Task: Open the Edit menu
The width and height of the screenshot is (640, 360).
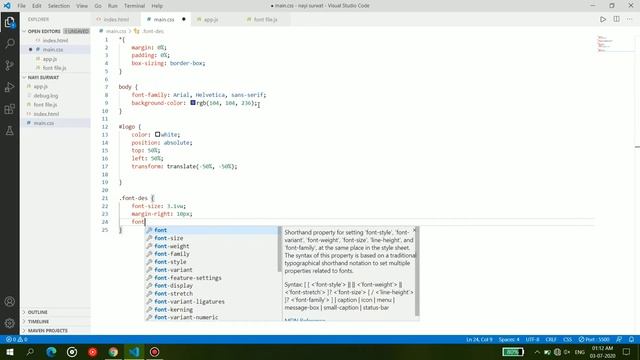Action: pos(37,6)
